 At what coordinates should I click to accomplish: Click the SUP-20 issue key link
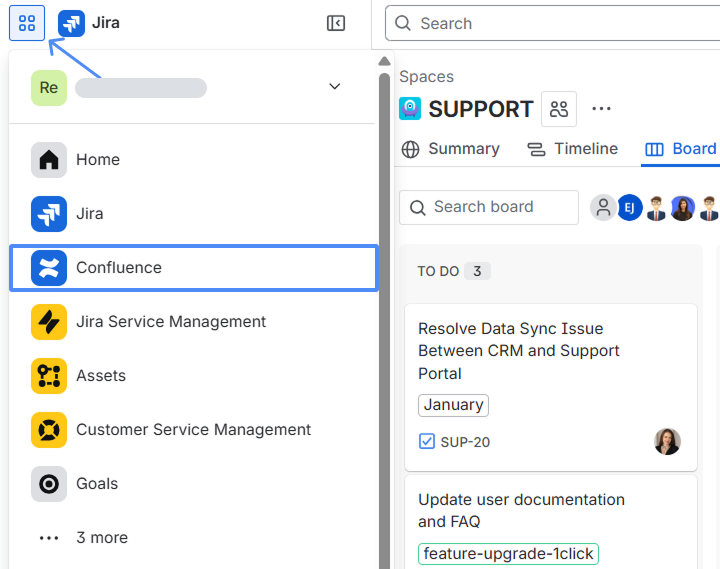pos(465,442)
